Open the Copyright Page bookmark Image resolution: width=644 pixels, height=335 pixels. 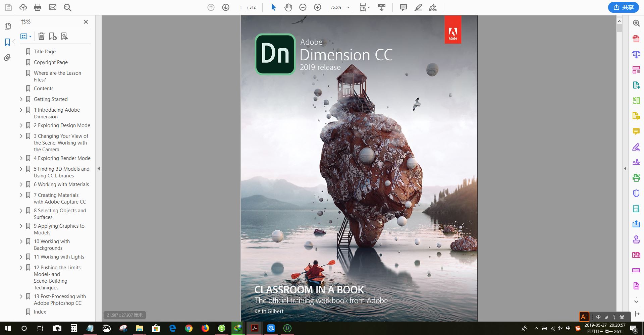(51, 62)
